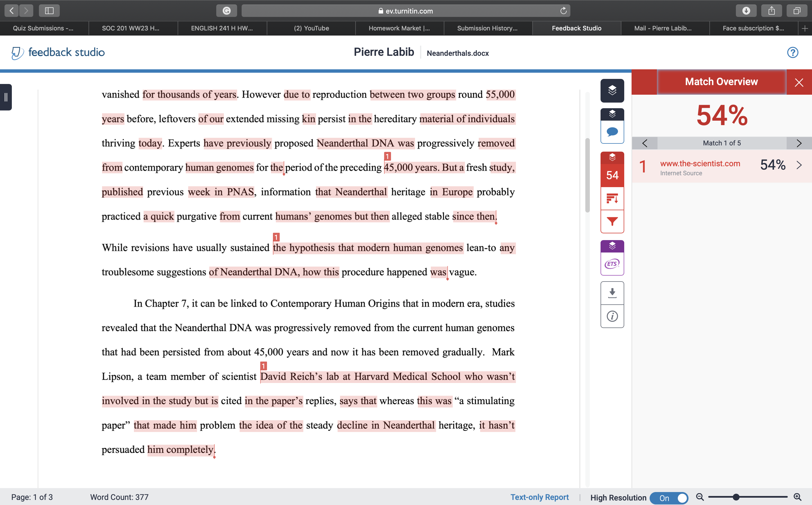The width and height of the screenshot is (812, 505).
Task: Open Text-only Report link
Action: tap(539, 497)
